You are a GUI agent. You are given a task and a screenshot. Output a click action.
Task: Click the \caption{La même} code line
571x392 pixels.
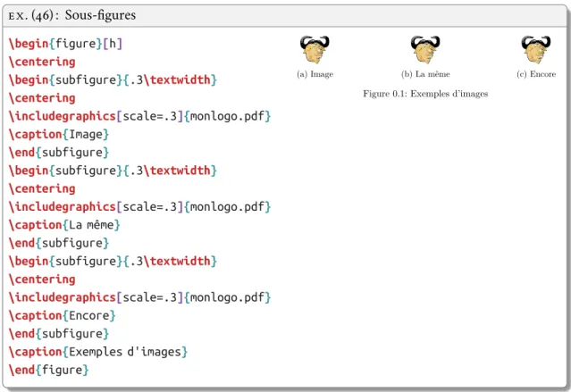(64, 225)
